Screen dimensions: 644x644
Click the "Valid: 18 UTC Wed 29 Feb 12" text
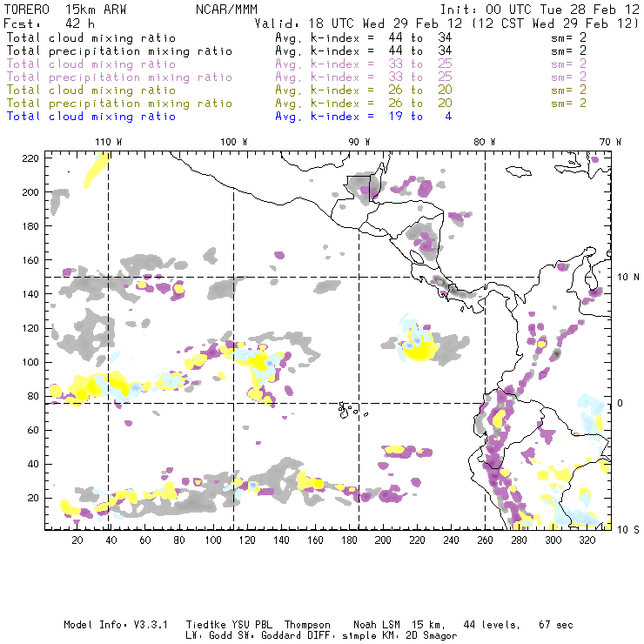pyautogui.click(x=358, y=23)
